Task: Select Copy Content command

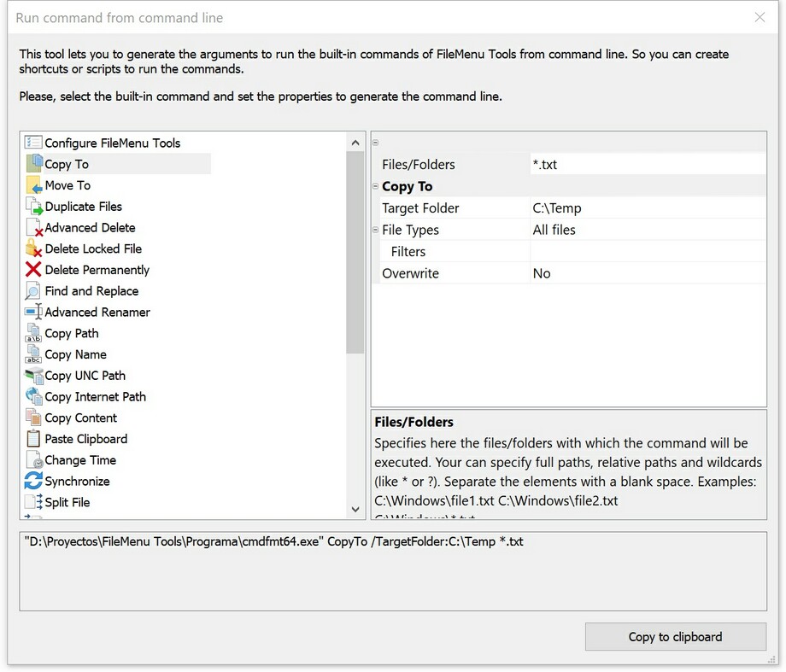Action: (80, 418)
